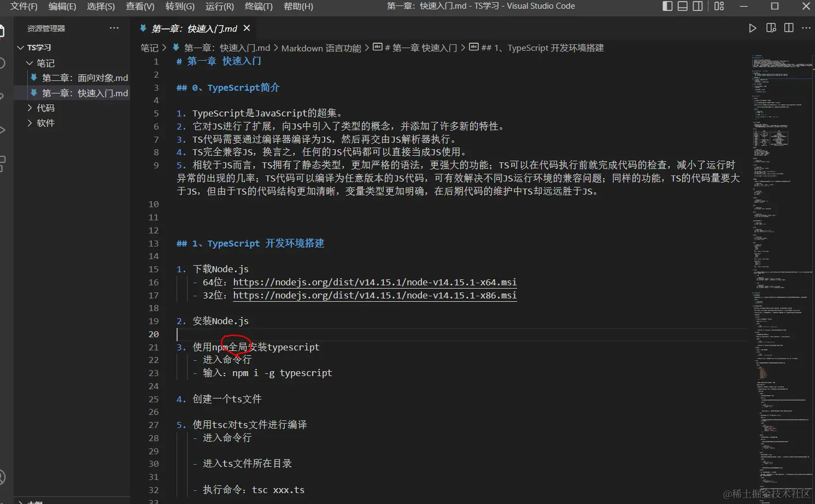Image resolution: width=815 pixels, height=504 pixels.
Task: Click text '使用tsc对ts文件进行编译'
Action: (x=250, y=425)
